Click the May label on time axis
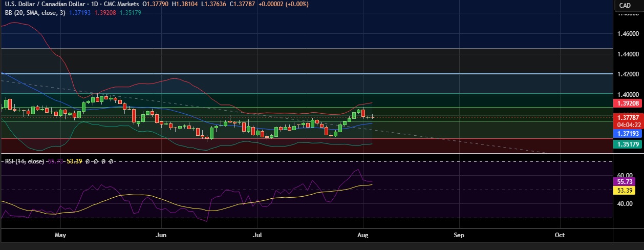The width and height of the screenshot is (644, 250). pos(60,235)
